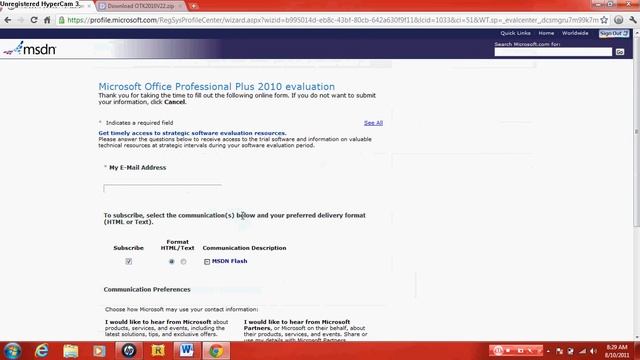Image resolution: width=640 pixels, height=360 pixels.
Task: Click the HyperCam recording toolbar pause icon
Action: coord(498,351)
